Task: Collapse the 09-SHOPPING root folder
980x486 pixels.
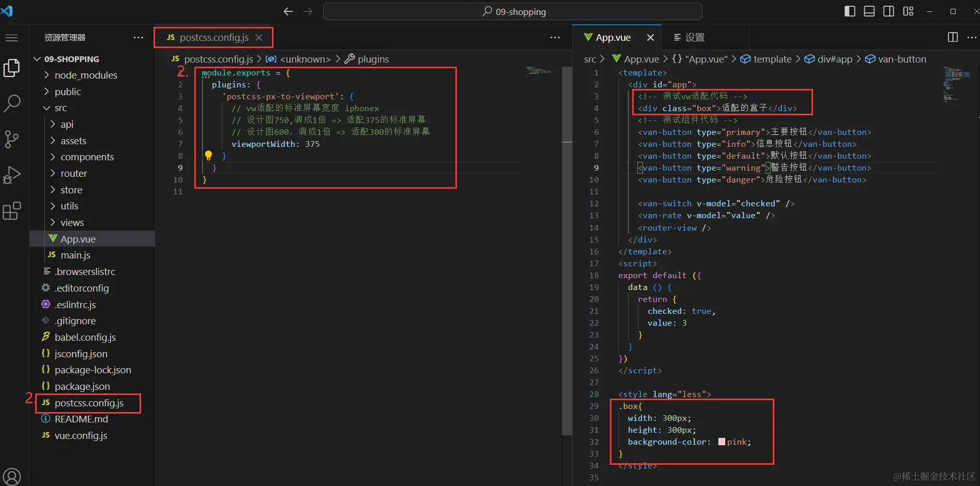Action: pos(93,59)
